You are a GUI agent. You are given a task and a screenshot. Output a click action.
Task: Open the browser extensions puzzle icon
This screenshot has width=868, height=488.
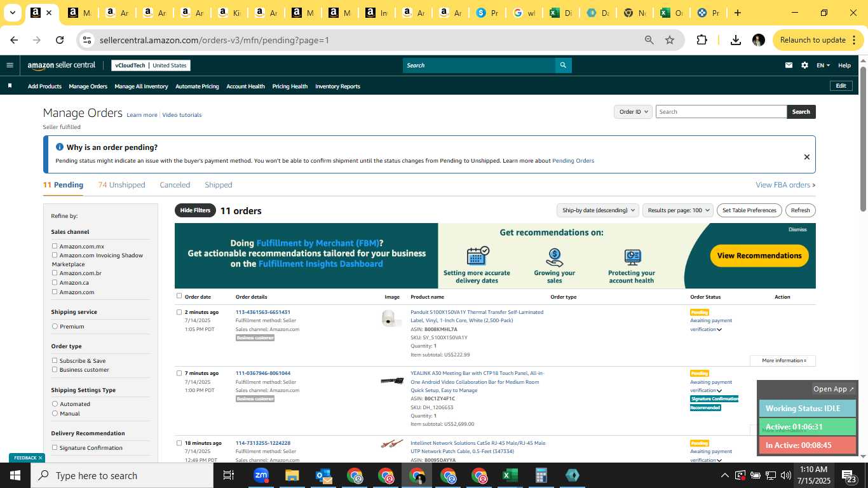(x=702, y=40)
